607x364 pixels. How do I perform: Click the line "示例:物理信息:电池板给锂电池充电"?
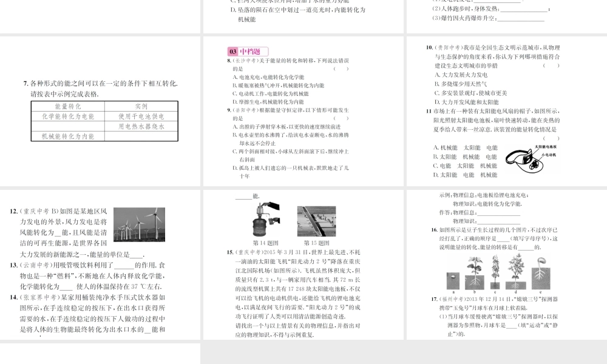[484, 195]
